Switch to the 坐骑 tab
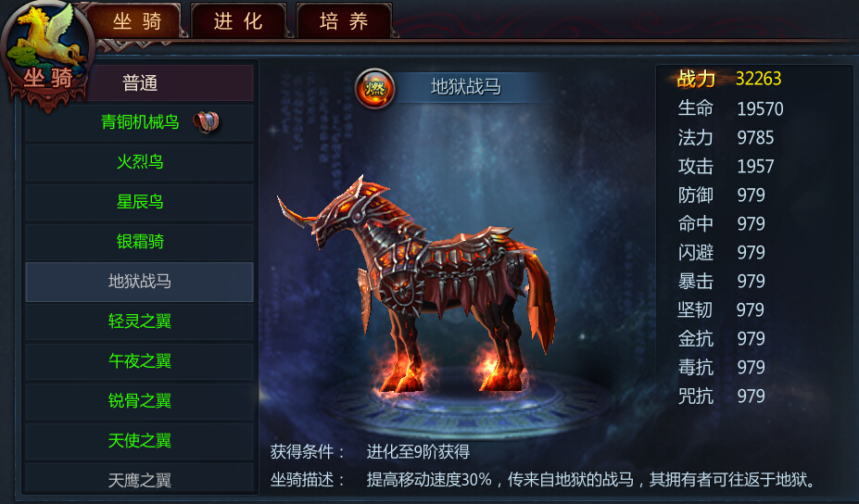This screenshot has width=859, height=504. [x=136, y=21]
